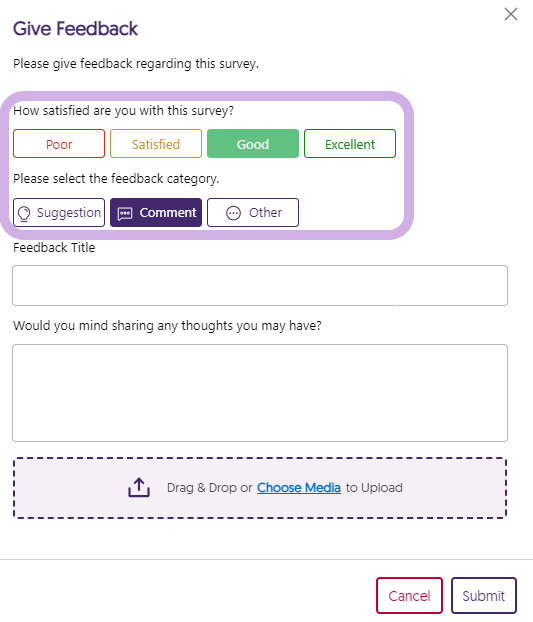Click into the thoughts text area
Viewport: 533px width, 622px height.
[x=260, y=393]
